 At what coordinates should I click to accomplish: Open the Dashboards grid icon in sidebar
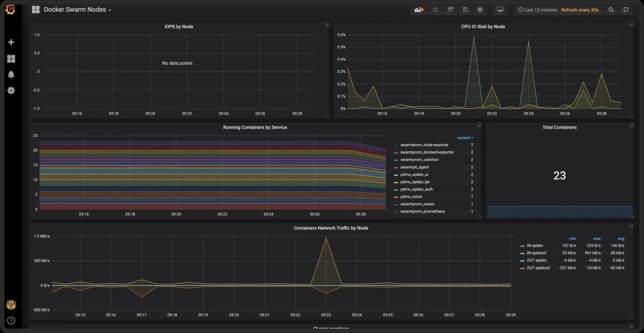pyautogui.click(x=11, y=59)
